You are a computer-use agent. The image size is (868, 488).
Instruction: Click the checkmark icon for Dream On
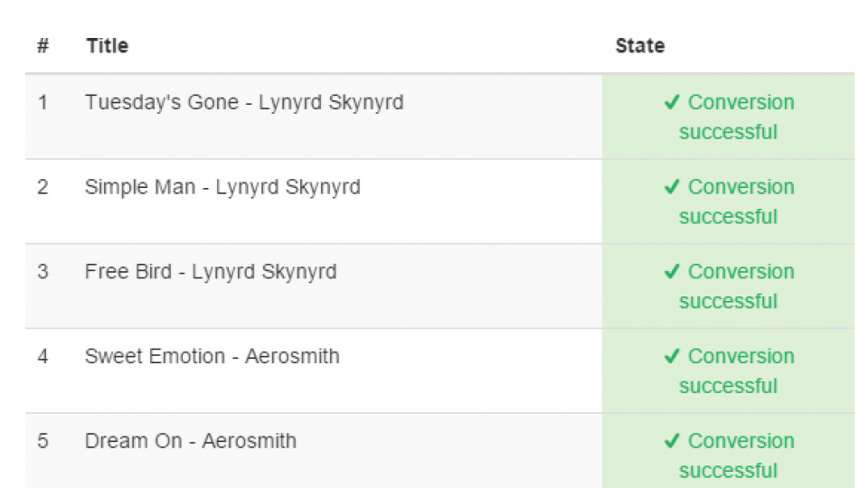pyautogui.click(x=672, y=441)
